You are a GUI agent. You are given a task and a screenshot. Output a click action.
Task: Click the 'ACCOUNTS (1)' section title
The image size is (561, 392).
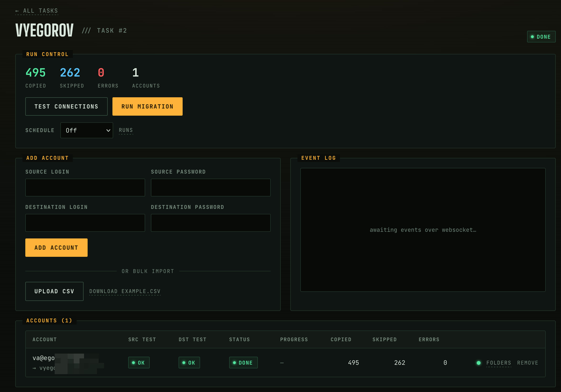click(x=49, y=320)
